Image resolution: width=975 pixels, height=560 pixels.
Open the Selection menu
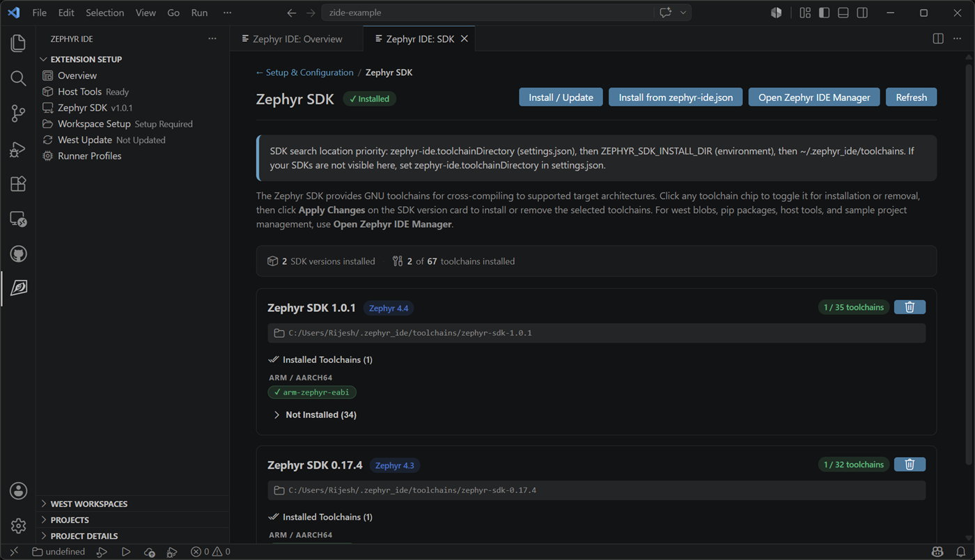coord(105,13)
